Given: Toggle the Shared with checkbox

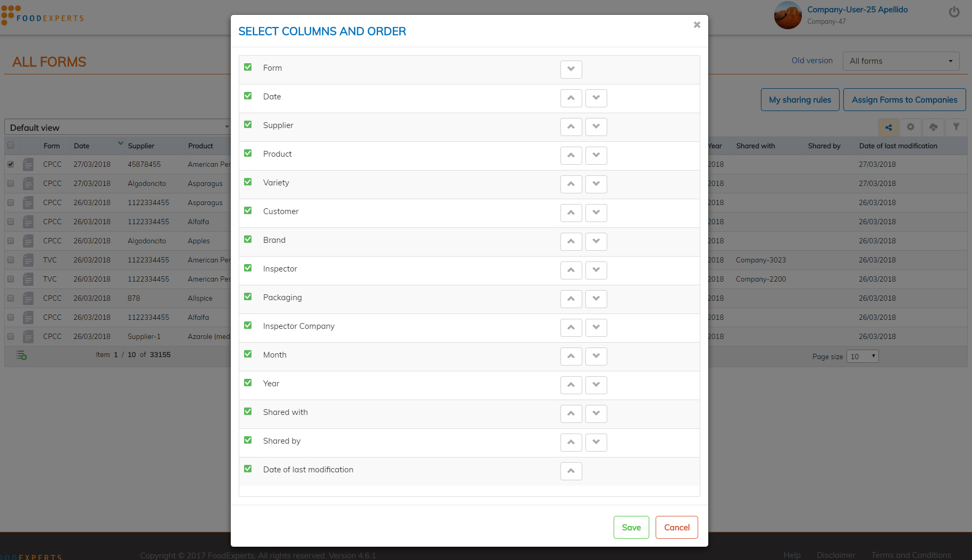Looking at the screenshot, I should pos(248,412).
